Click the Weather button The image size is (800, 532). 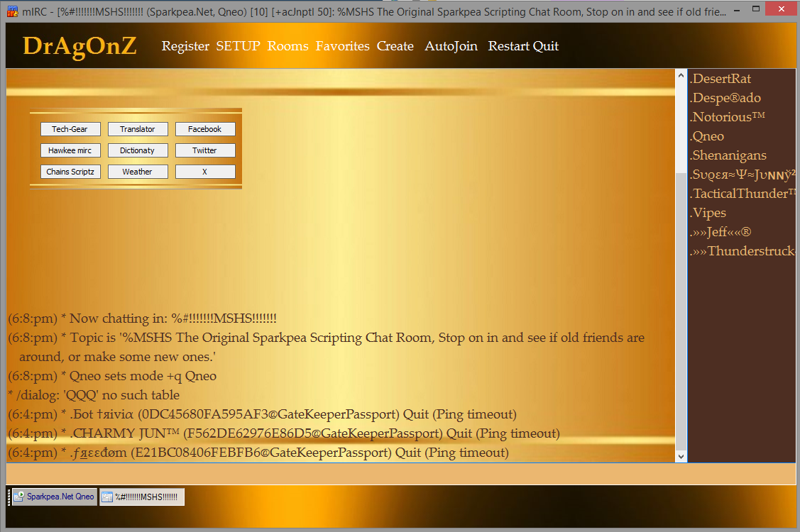[x=137, y=172]
